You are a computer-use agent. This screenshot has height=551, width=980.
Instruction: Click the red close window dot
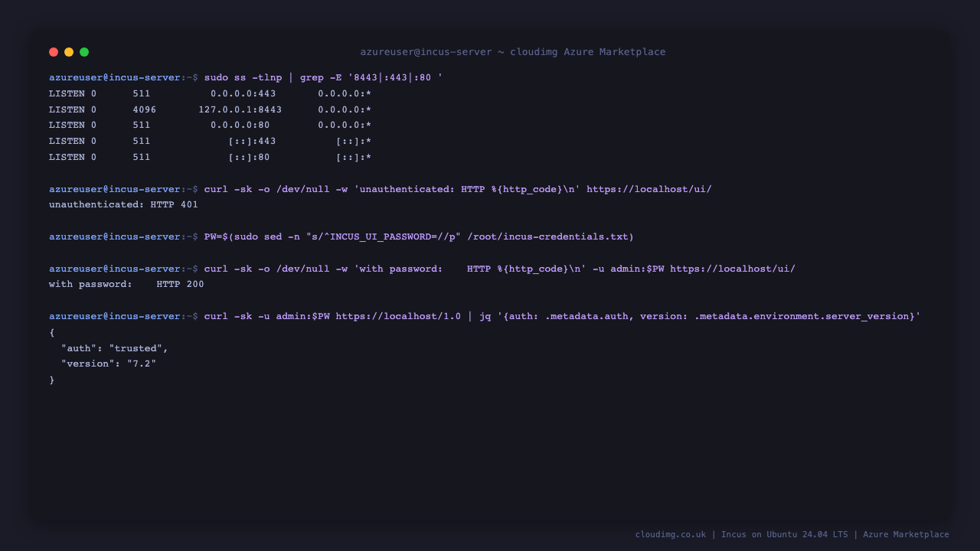[x=54, y=52]
